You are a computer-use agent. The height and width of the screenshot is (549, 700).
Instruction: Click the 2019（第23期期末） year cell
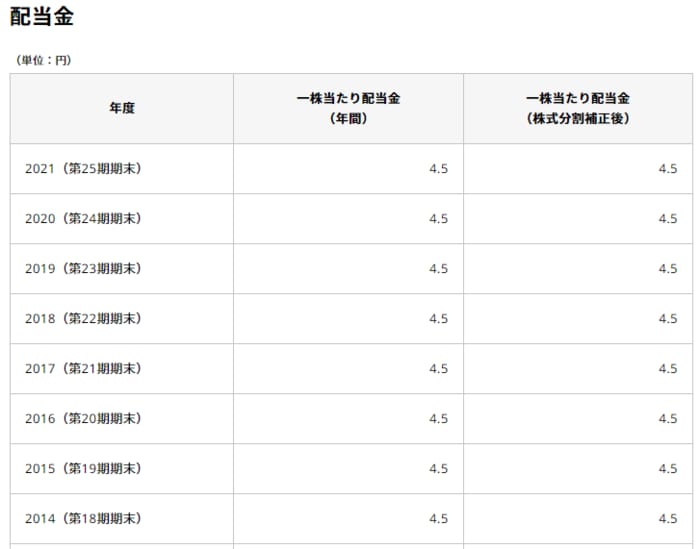[x=83, y=269]
